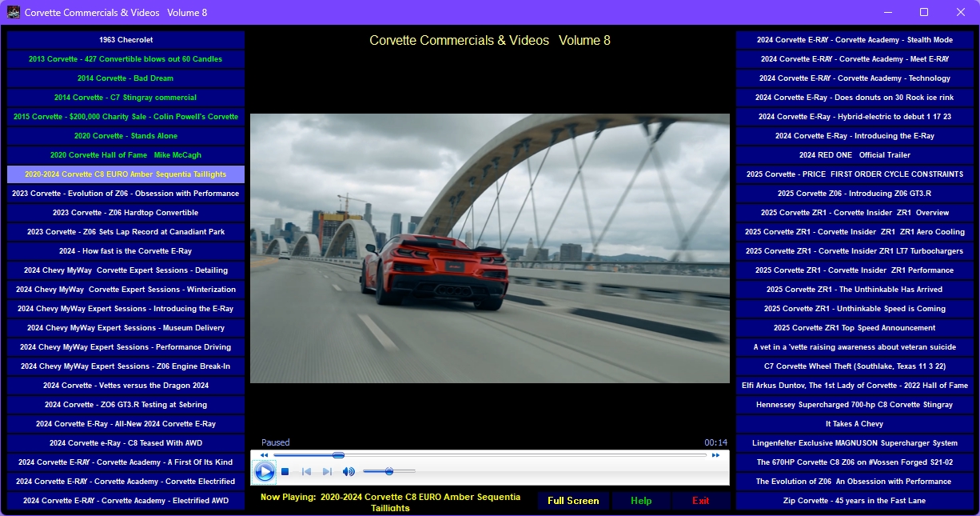Click the Play button in player controls
The width and height of the screenshot is (980, 516).
coord(265,472)
